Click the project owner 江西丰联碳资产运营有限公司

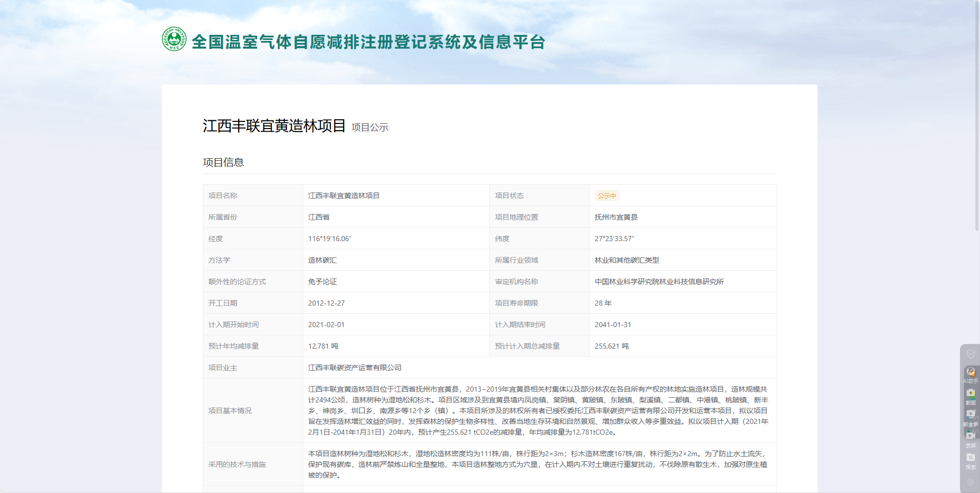tap(355, 368)
